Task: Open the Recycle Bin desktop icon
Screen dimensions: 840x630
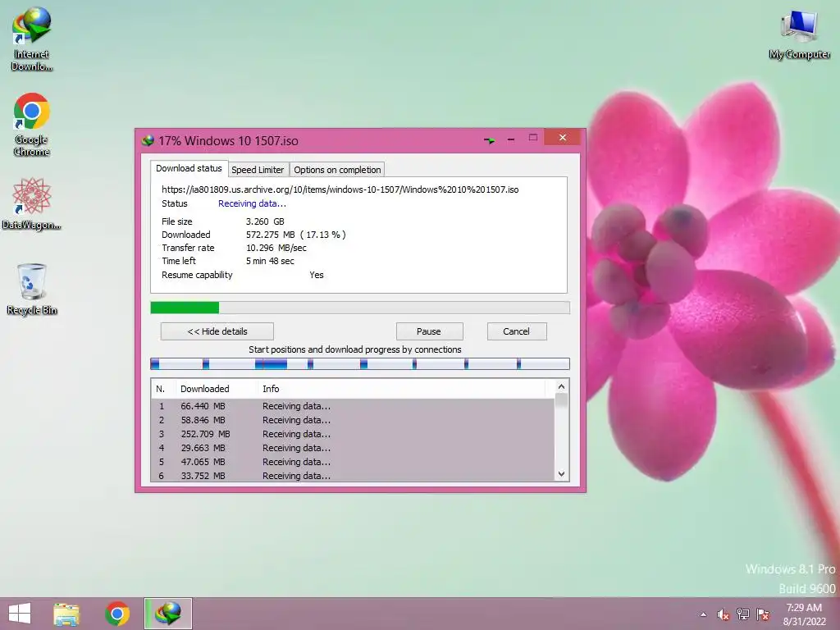Action: tap(32, 290)
